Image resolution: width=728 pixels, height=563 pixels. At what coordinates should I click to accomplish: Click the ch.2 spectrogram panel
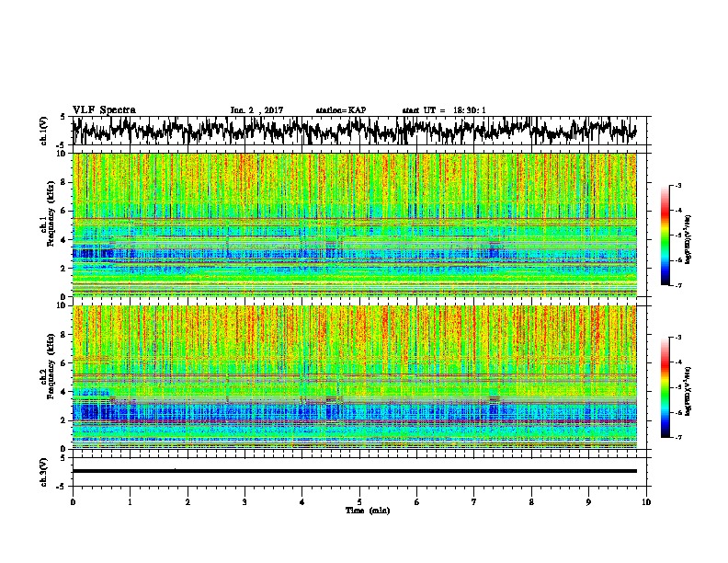click(x=354, y=377)
